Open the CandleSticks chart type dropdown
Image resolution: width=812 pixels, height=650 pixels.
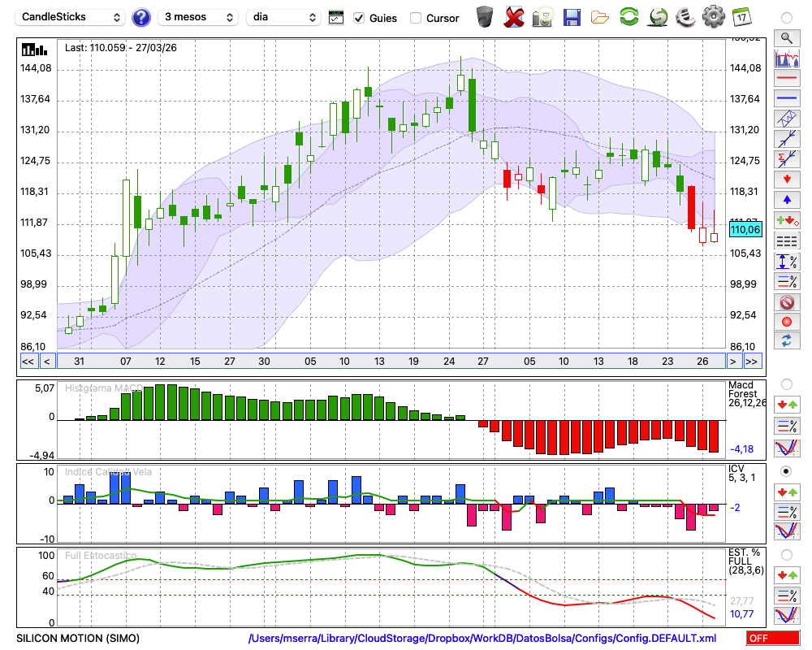tap(71, 17)
